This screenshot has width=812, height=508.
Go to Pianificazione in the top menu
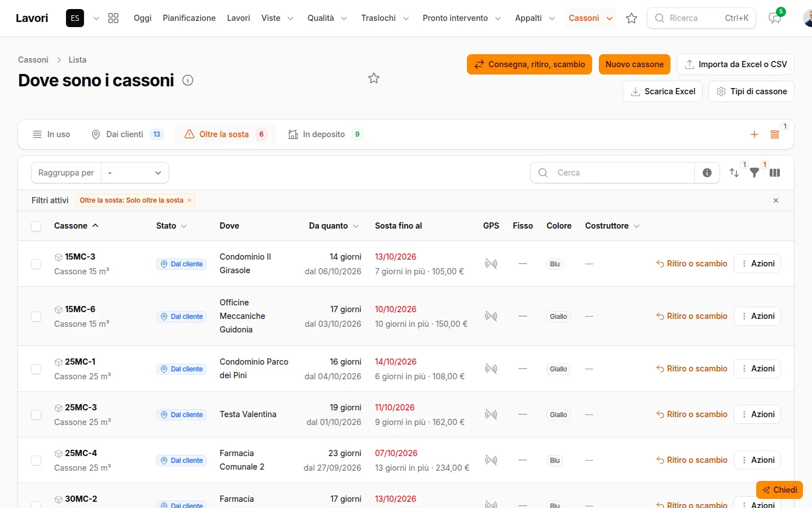[x=189, y=18]
